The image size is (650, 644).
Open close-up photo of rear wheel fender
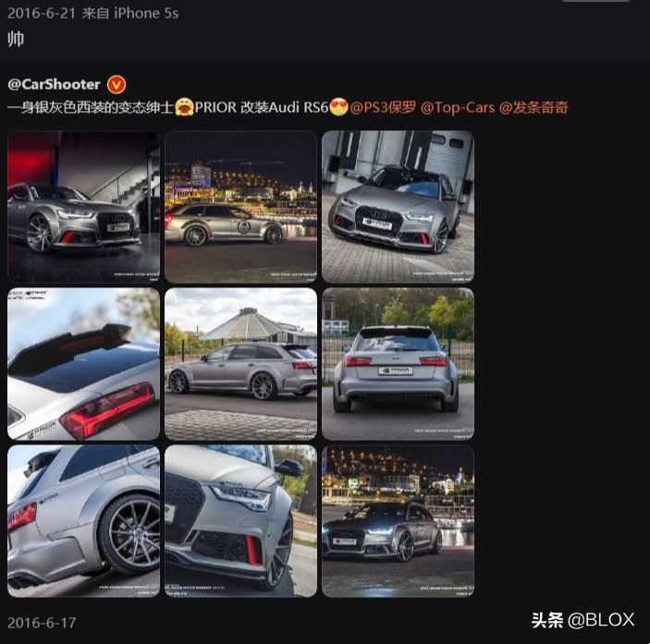(x=83, y=521)
